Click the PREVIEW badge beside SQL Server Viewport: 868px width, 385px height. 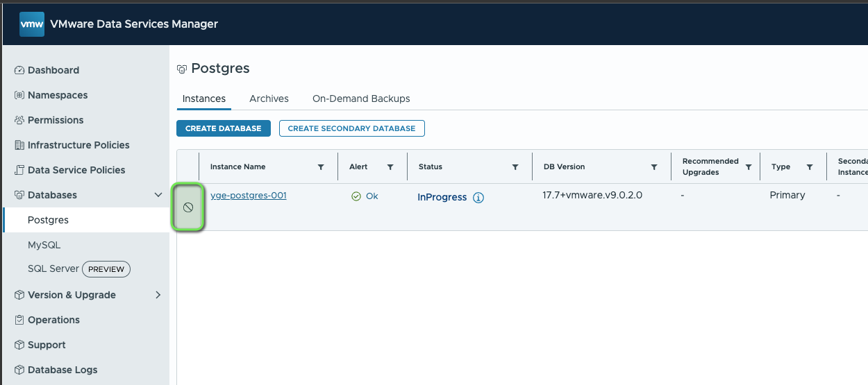106,269
